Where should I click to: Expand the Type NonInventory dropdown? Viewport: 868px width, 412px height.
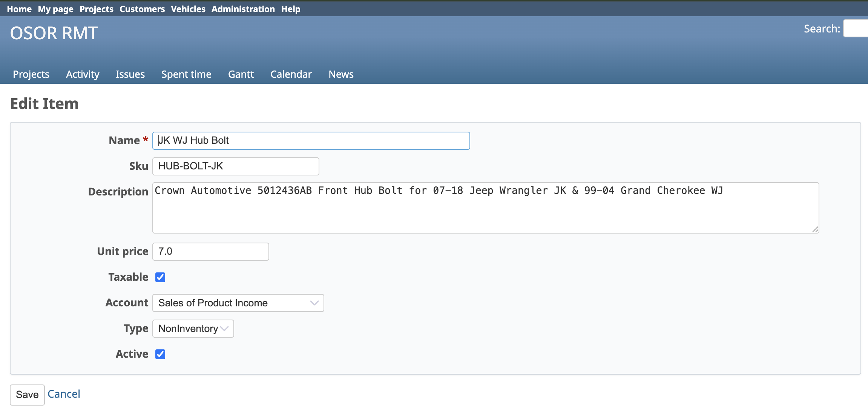point(193,329)
